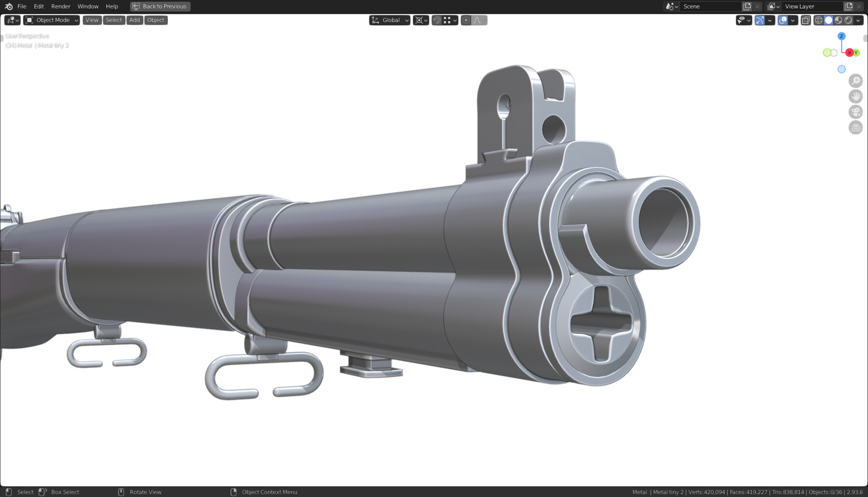Toggle the camera view icon
The width and height of the screenshot is (868, 497).
point(855,111)
